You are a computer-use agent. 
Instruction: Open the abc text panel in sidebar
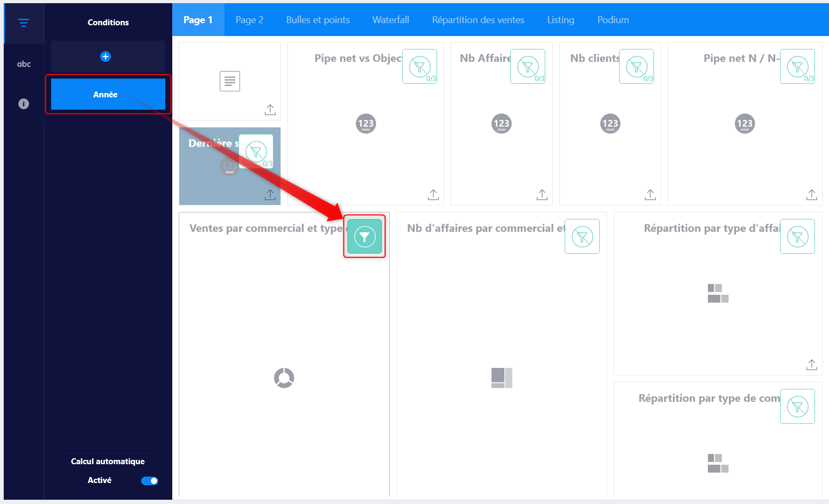(24, 64)
